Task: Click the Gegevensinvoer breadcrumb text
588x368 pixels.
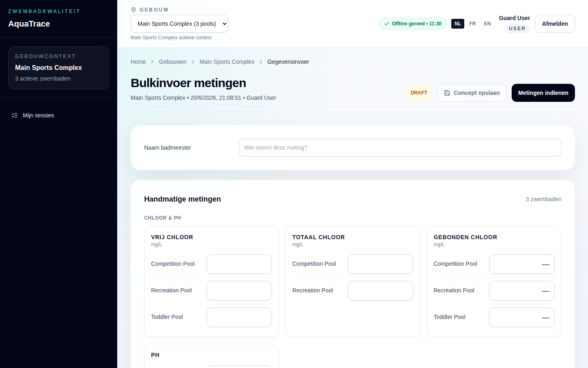Action: tap(288, 62)
